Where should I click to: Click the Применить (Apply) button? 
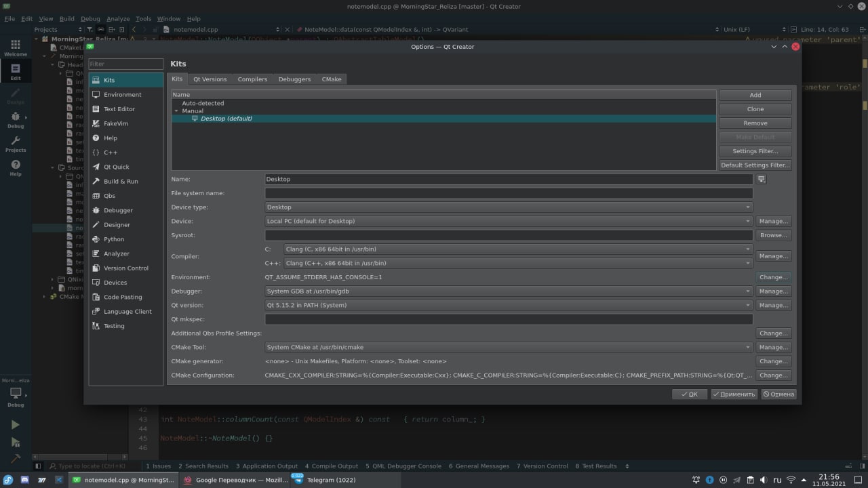click(734, 394)
